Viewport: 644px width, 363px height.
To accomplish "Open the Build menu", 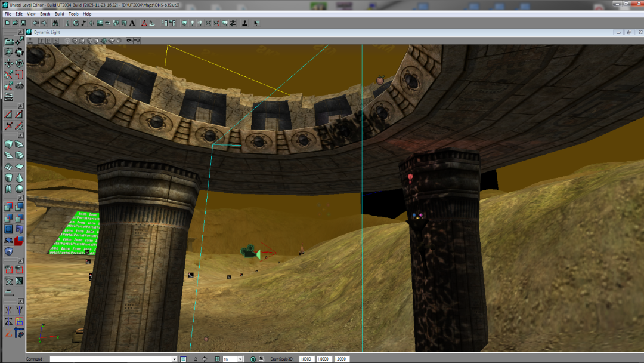I will (x=59, y=13).
